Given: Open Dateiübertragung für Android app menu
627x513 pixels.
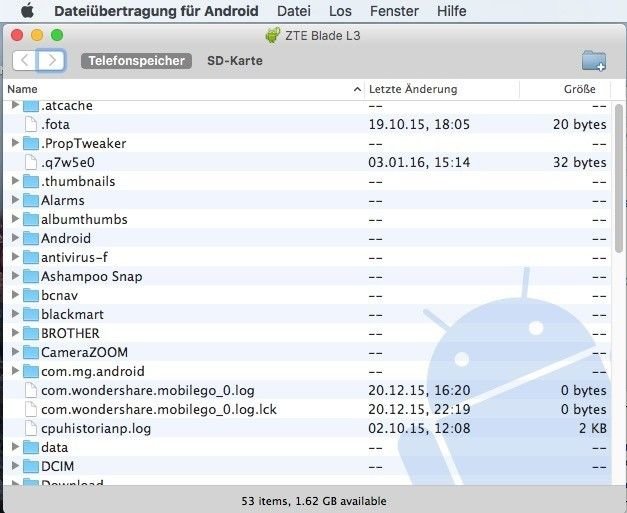Looking at the screenshot, I should tap(156, 11).
